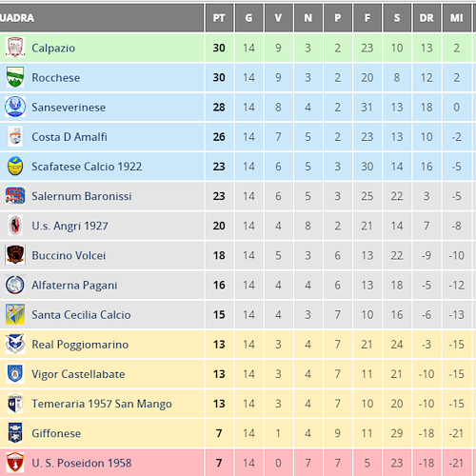Click the Rocchese green shield logo

pos(15,77)
